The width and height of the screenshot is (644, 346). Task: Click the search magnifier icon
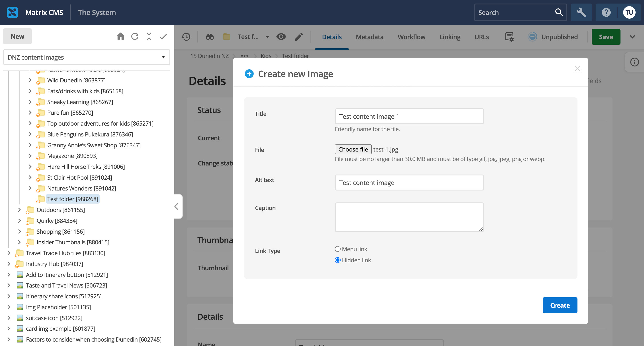point(559,12)
